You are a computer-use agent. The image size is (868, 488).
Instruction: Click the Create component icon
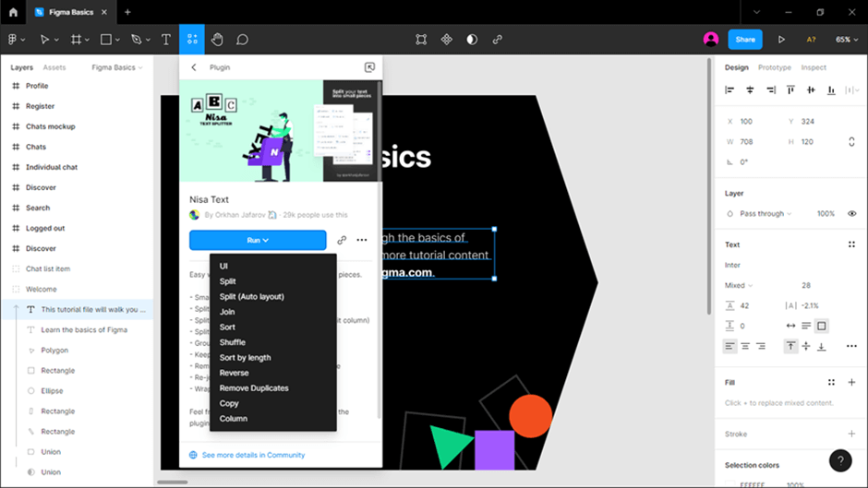click(446, 40)
